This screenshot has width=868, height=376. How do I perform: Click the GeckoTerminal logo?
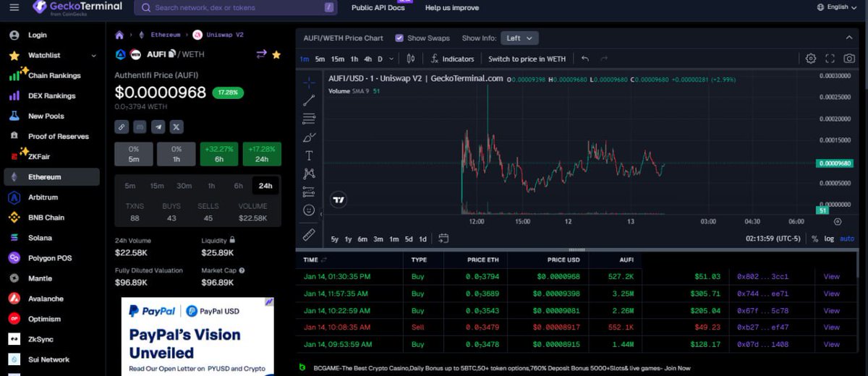click(x=77, y=7)
